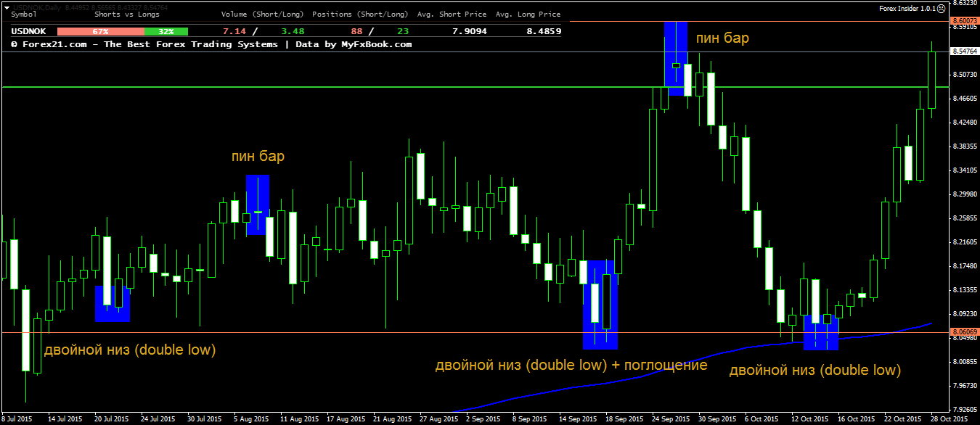Screen dimensions: 980x425
Task: Click the Forex21.com copyright line
Action: click(x=211, y=44)
